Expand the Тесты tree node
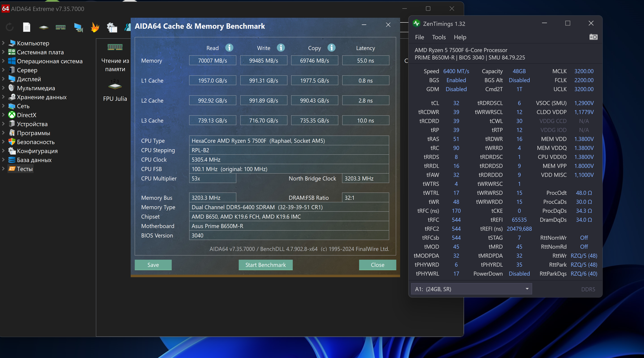The image size is (644, 358). point(3,169)
